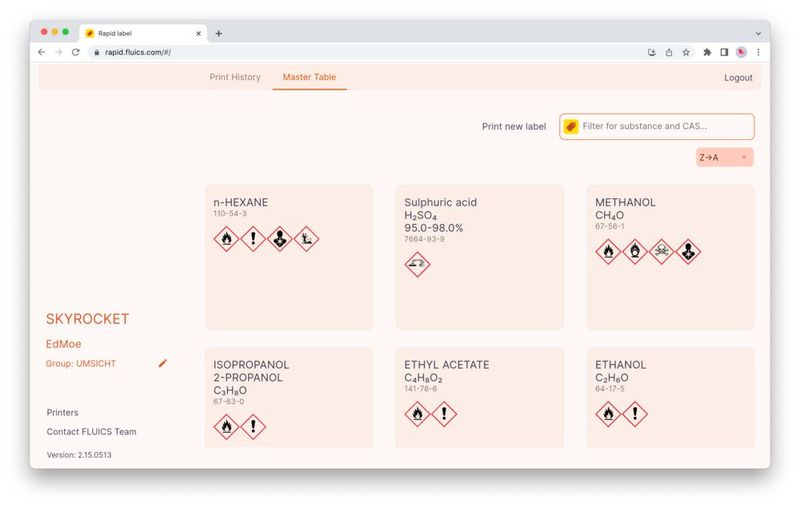Click the CAS number 67-56-1

tap(609, 226)
